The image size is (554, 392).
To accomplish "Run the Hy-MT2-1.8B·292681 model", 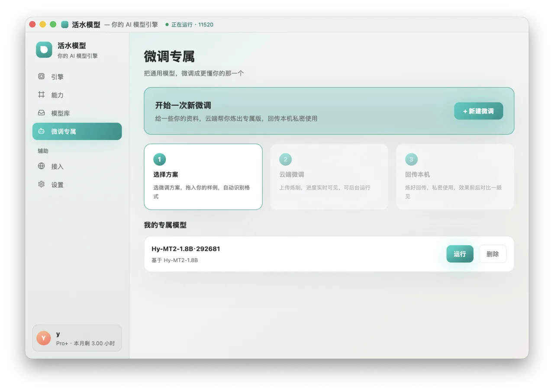I will 460,254.
